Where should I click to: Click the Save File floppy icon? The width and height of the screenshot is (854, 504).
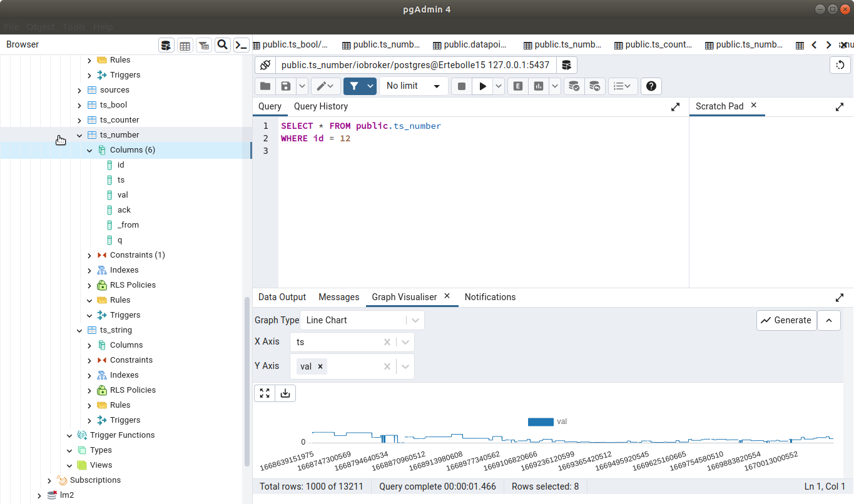click(285, 86)
